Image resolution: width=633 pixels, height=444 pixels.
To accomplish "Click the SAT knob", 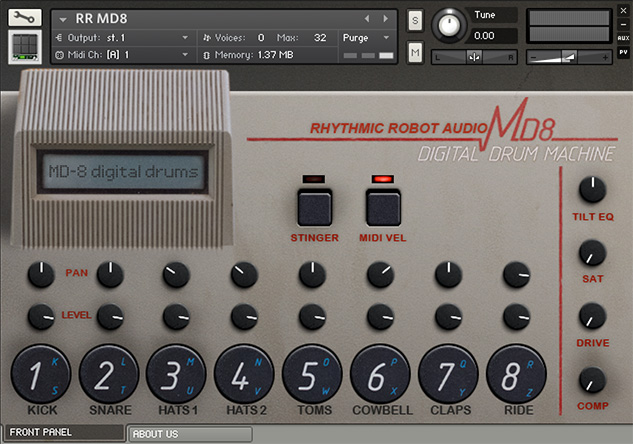I will [592, 253].
